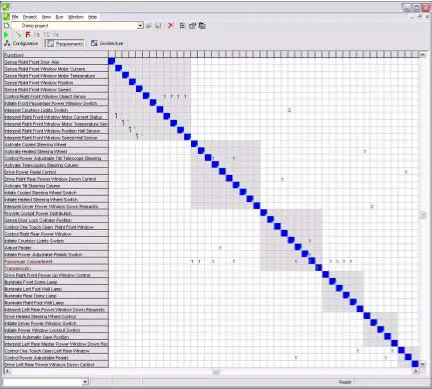Click the vertical scrollbar down arrow

423,364
